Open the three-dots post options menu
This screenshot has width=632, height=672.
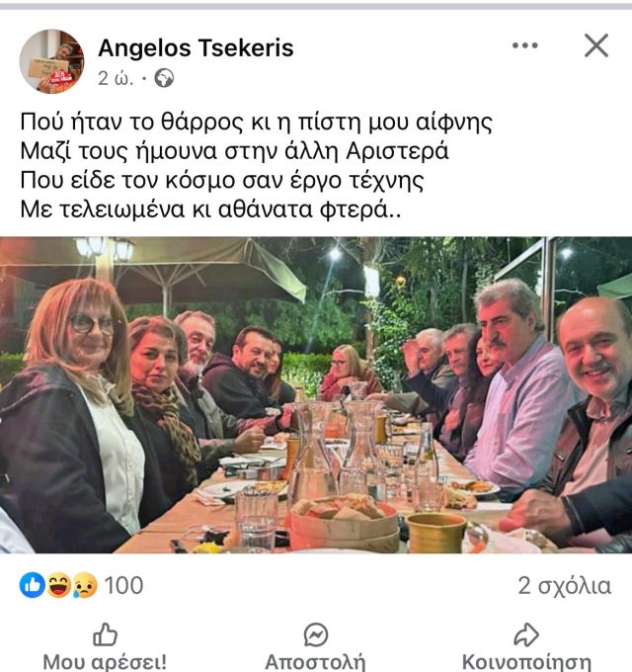tap(525, 45)
